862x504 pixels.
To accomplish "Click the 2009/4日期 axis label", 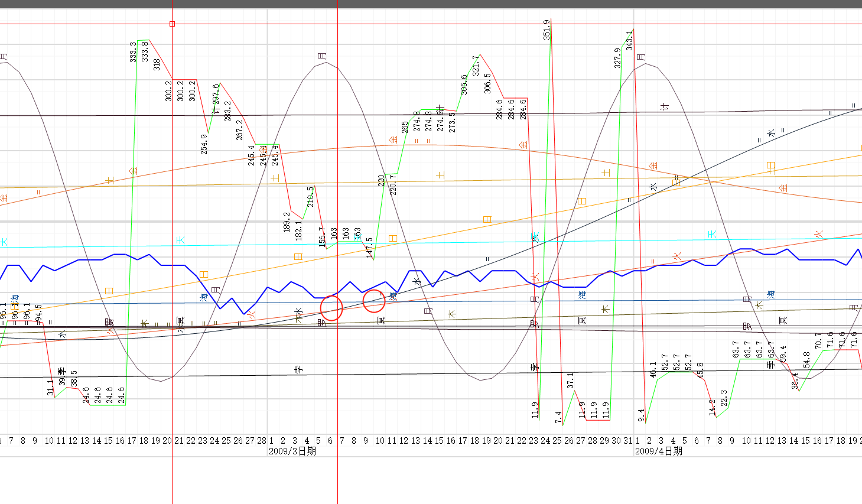I will [658, 451].
